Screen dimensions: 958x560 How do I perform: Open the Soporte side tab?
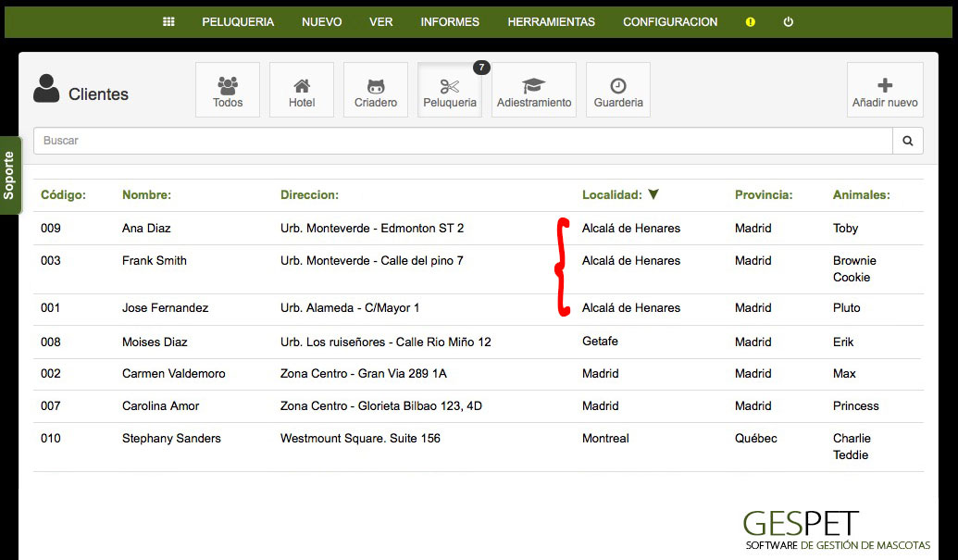point(10,172)
